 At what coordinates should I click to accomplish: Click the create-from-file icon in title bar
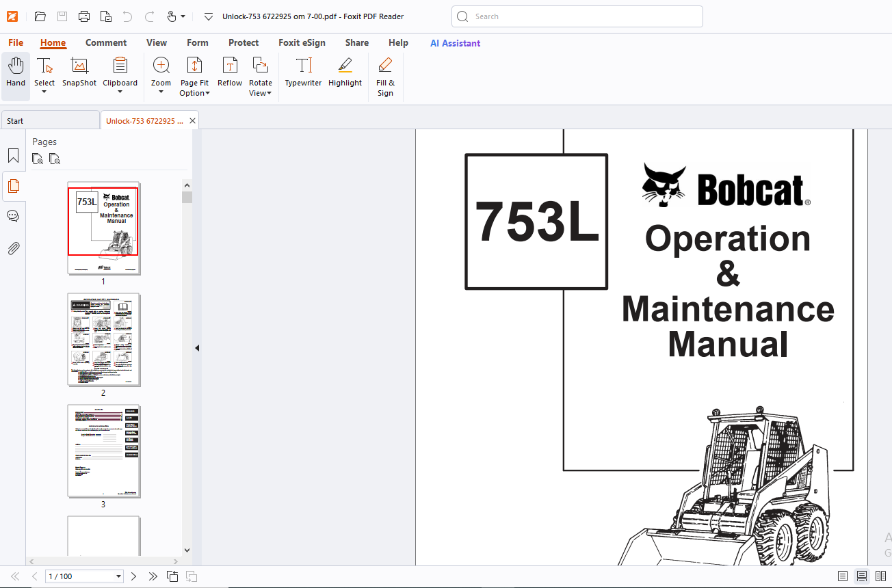[x=105, y=16]
